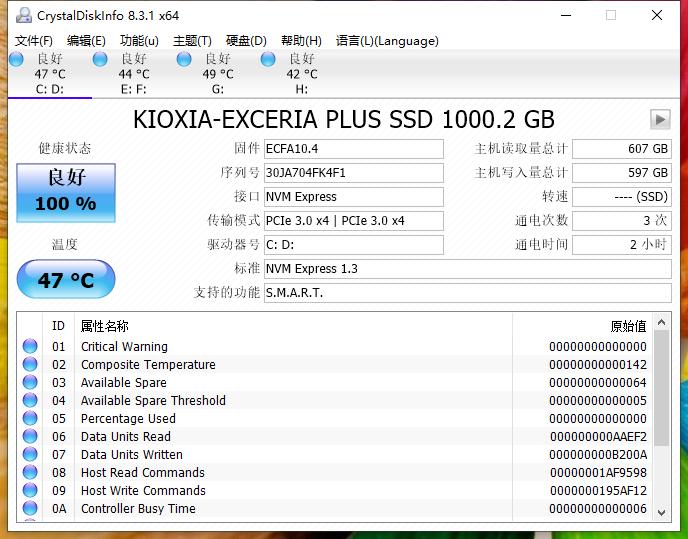Expand the 语言(L)(Language) menu
Viewport: 688px width, 539px height.
coord(387,41)
